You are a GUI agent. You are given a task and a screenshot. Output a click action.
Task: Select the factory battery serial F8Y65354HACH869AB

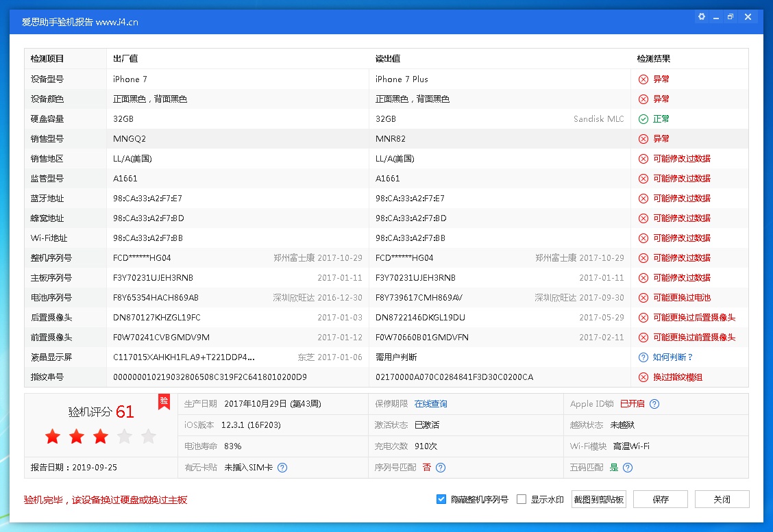coord(156,298)
